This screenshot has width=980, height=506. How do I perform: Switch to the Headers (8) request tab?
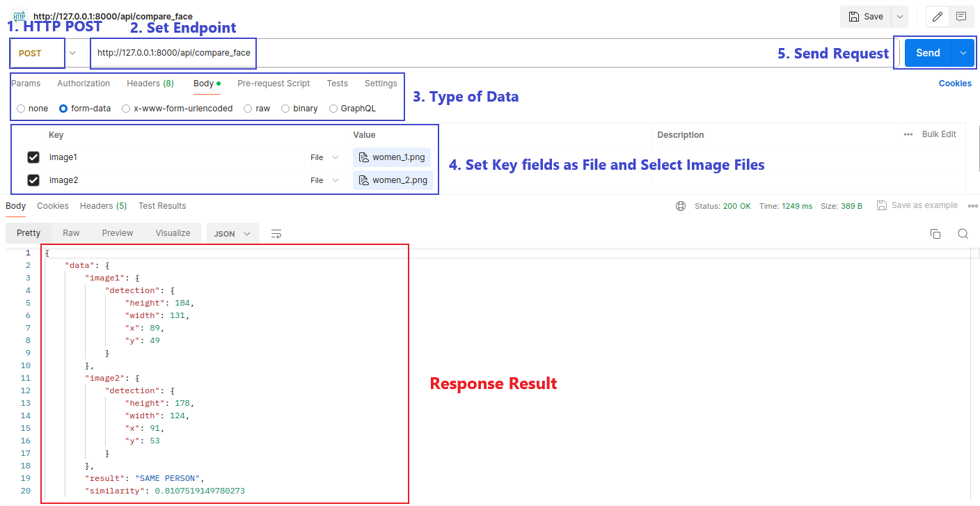click(x=150, y=84)
